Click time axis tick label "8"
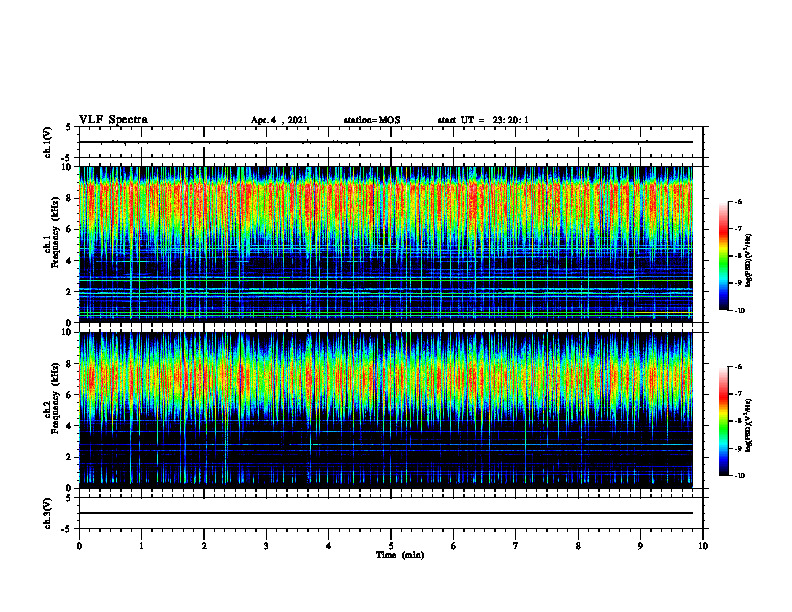 pos(578,546)
